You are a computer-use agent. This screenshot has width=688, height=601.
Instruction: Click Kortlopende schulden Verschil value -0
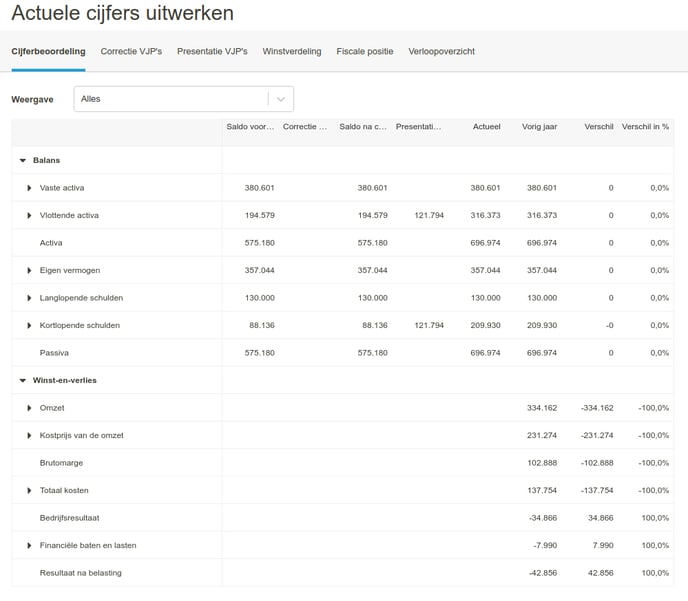(x=609, y=326)
